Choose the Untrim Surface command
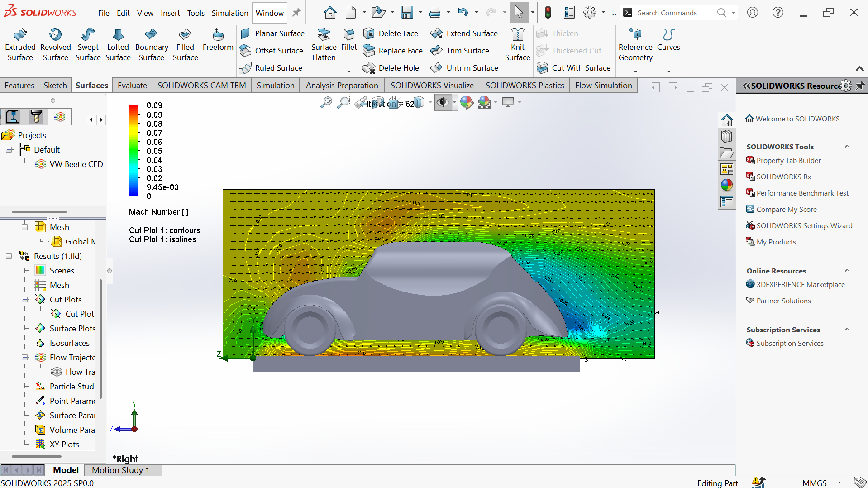Screen dimensions: 868x488 click(465, 68)
